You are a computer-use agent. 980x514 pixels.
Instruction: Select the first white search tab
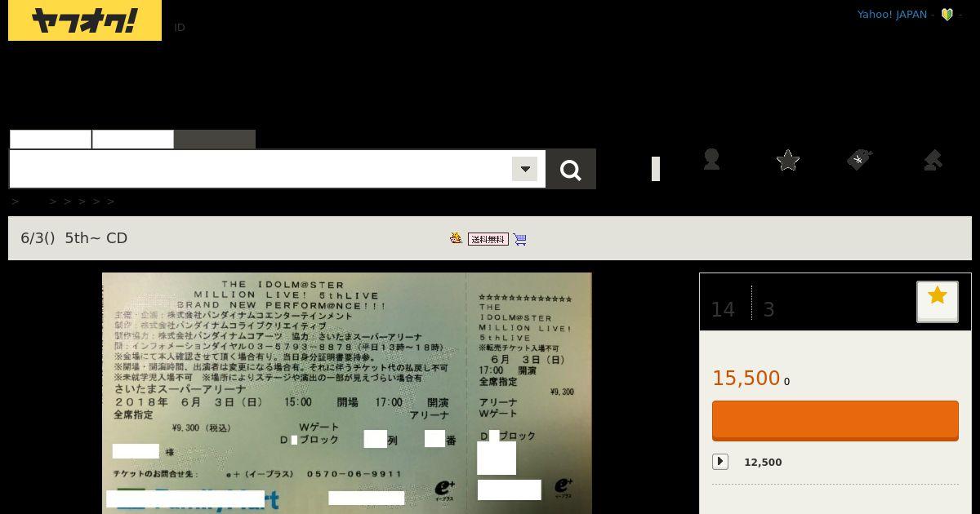(51, 140)
